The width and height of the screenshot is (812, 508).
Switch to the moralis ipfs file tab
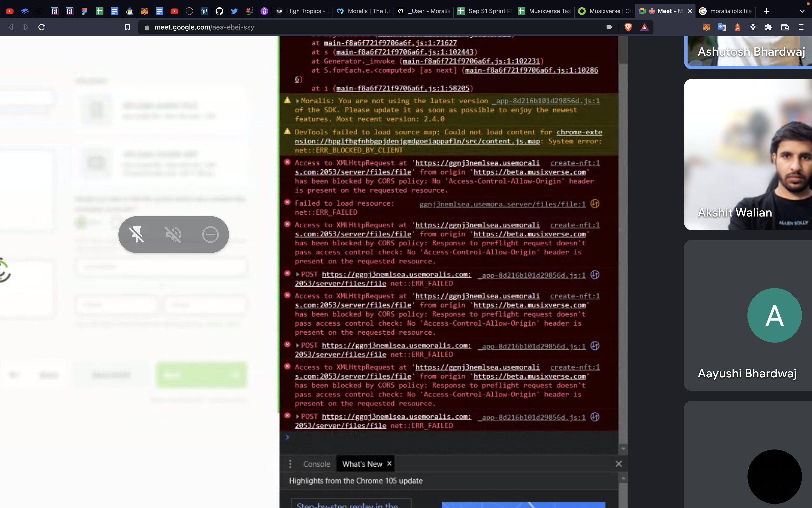click(x=726, y=11)
